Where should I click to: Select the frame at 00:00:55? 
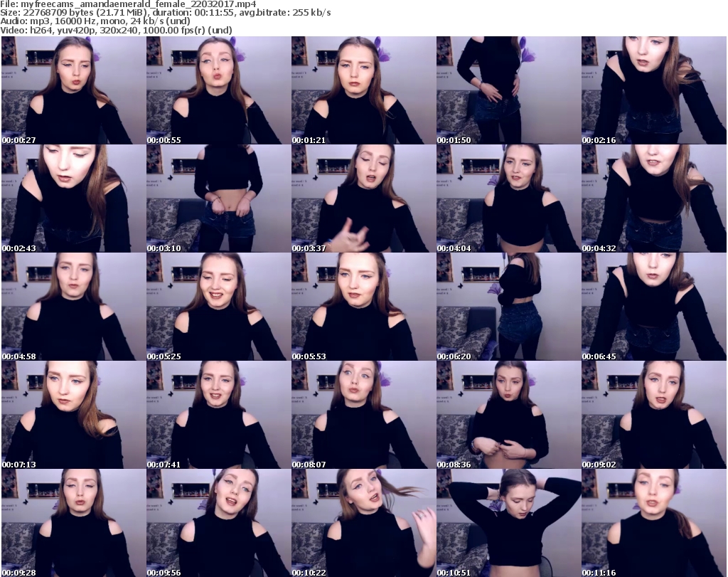point(219,90)
